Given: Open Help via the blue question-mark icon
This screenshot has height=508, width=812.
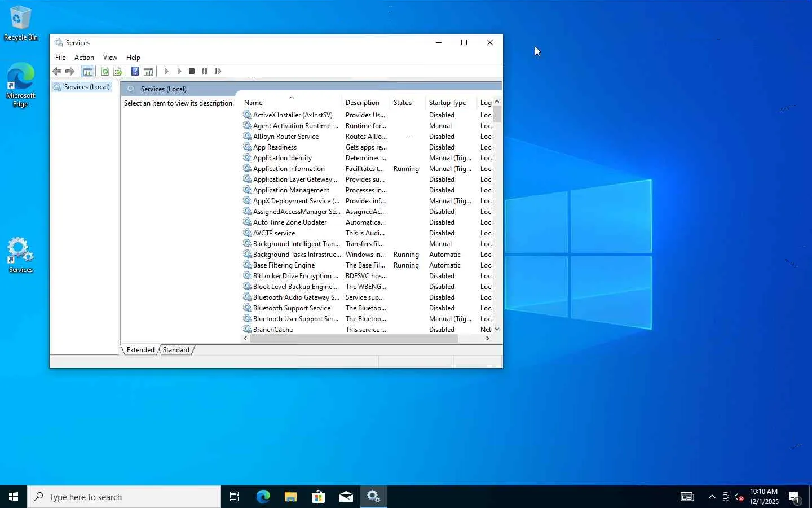Looking at the screenshot, I should tap(135, 71).
